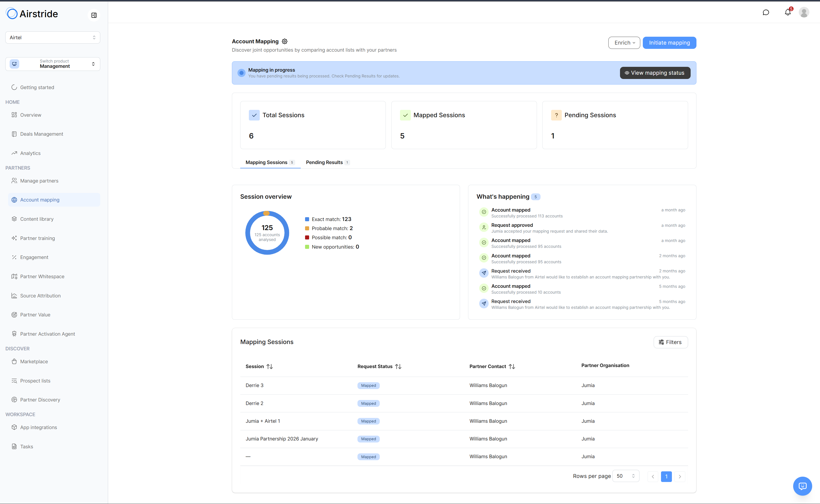
Task: Click the Mapped Sessions check icon
Action: [x=405, y=115]
